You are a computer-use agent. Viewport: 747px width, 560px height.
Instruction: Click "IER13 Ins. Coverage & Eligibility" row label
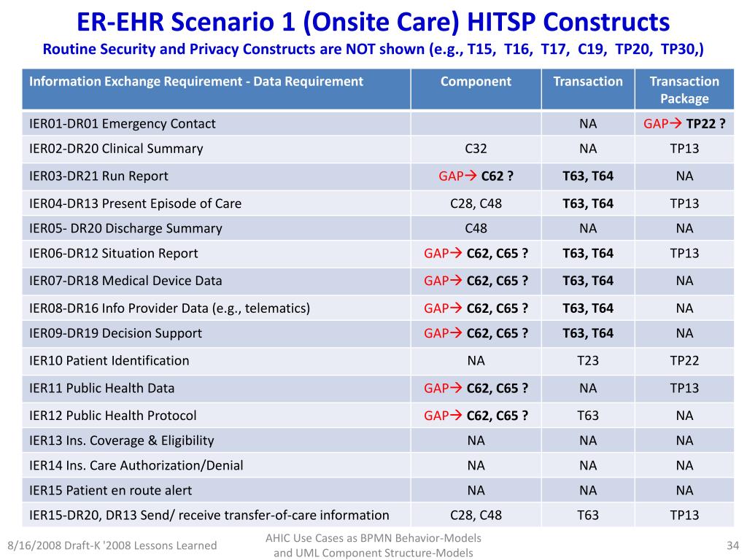click(122, 441)
